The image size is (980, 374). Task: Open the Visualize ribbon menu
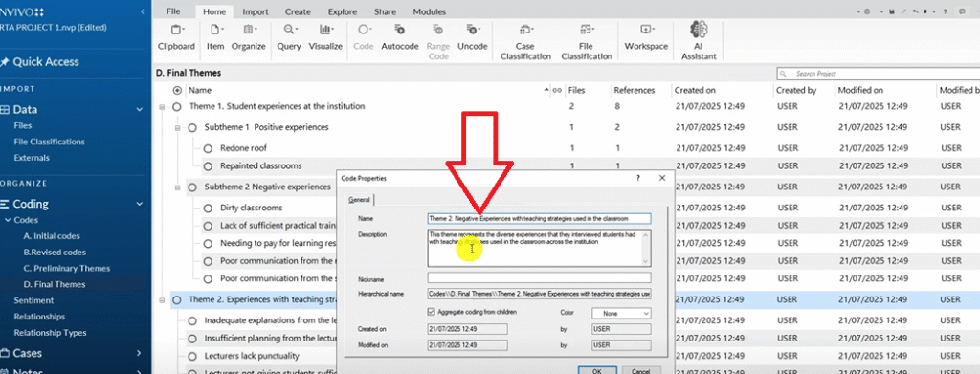tap(325, 37)
